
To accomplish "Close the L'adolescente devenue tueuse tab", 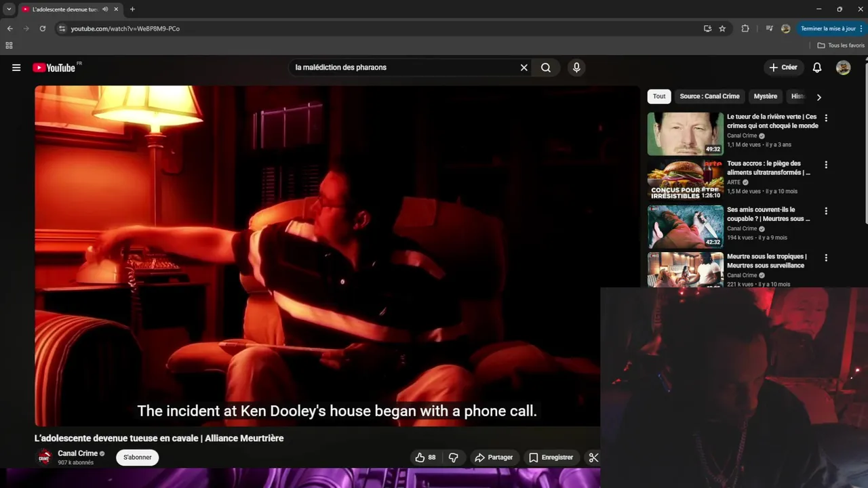I will [x=116, y=9].
